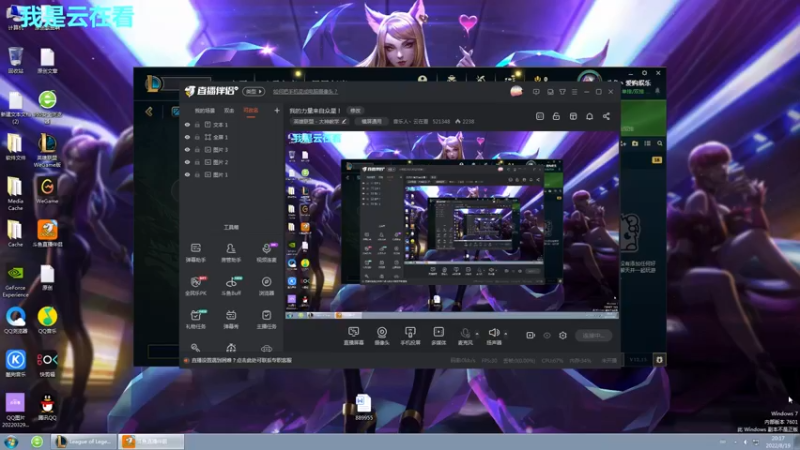Open stream settings gear in bottom bar
This screenshot has height=450, width=800.
click(563, 335)
